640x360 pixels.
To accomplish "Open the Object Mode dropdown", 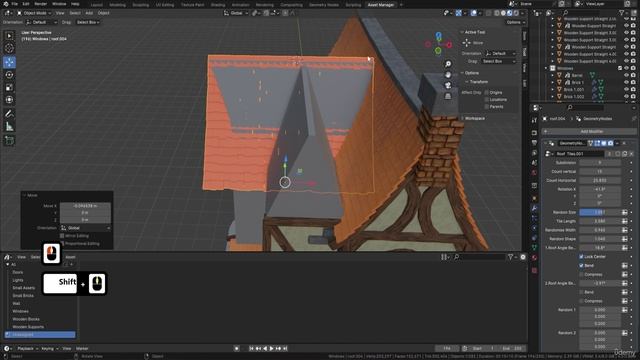I will coord(34,13).
